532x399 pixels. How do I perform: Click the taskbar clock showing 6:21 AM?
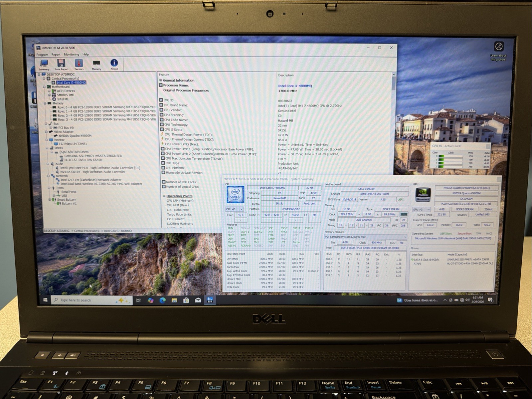tap(477, 300)
